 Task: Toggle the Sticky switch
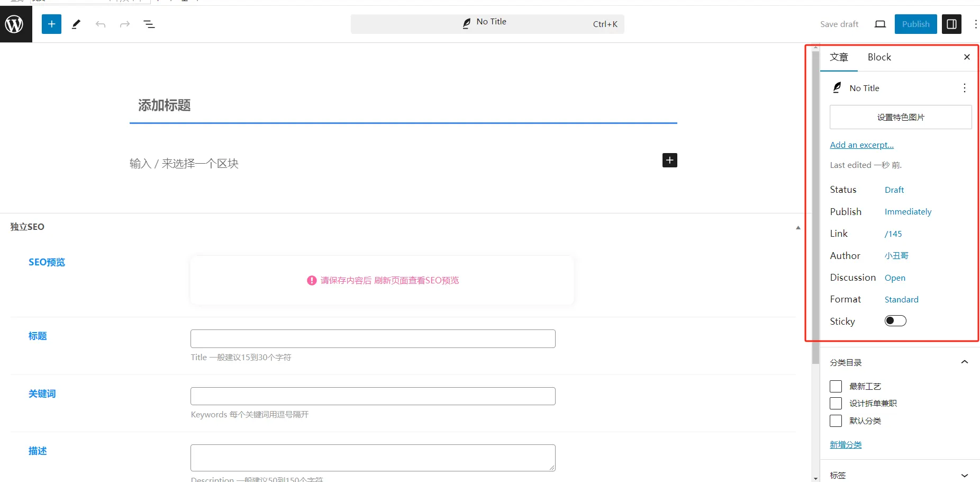click(x=895, y=320)
